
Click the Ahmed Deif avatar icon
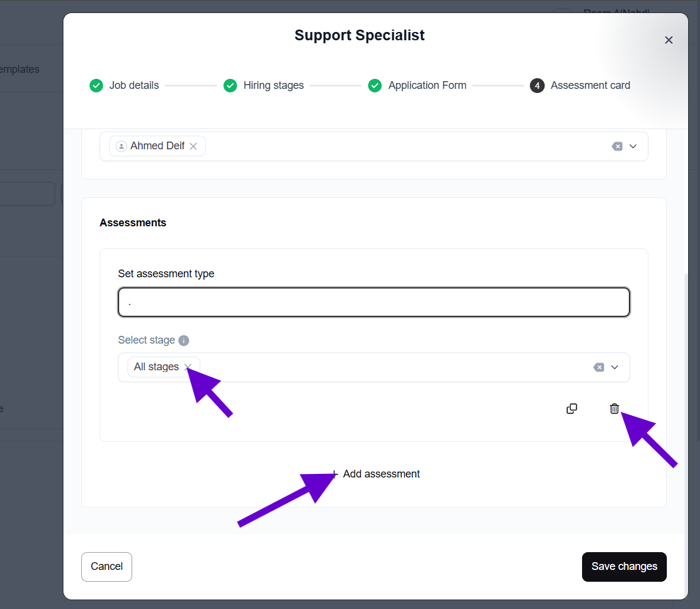(122, 146)
